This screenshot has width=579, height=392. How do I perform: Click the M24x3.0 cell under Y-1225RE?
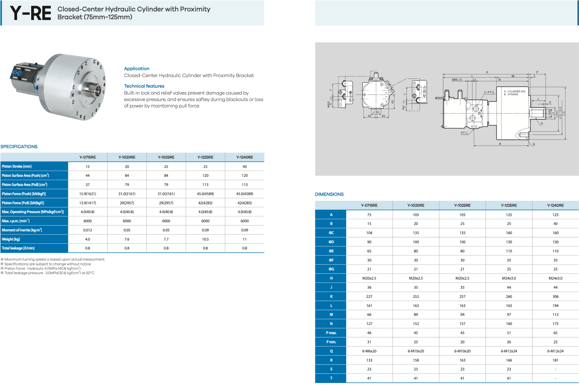pyautogui.click(x=509, y=278)
